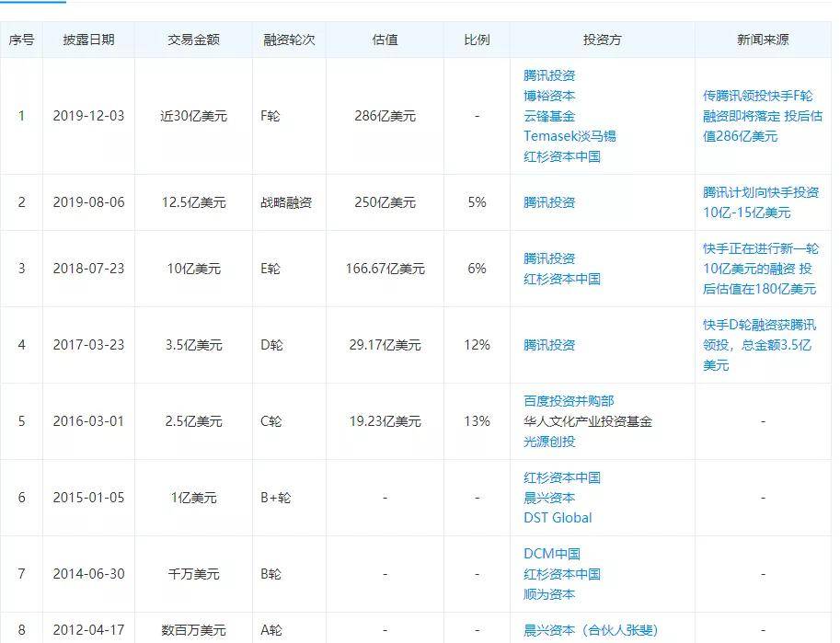The image size is (840, 643).
Task: Click the amount 10亿美元 in row 3
Action: (x=193, y=269)
